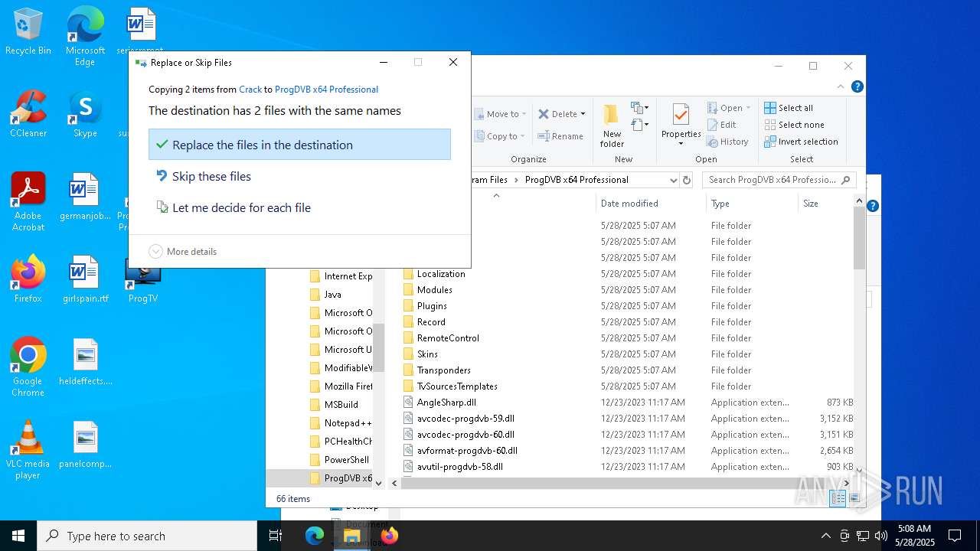Open the Properties dropdown arrow

[x=681, y=144]
